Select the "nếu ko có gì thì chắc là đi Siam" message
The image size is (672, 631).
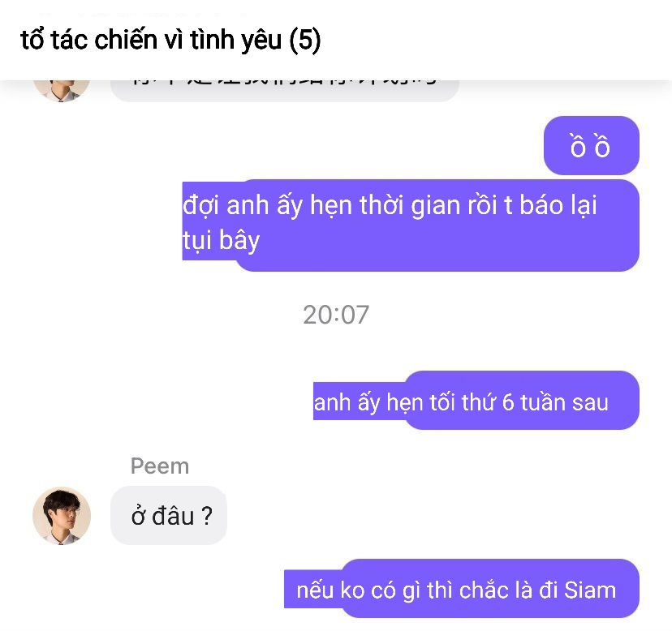462,588
